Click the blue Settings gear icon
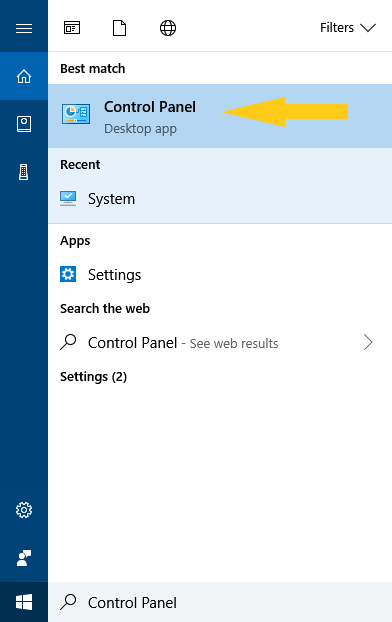 [x=68, y=274]
